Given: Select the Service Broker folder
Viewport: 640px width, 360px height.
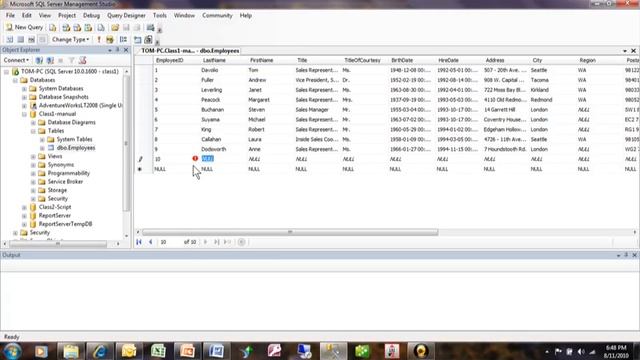Looking at the screenshot, I should 65,182.
